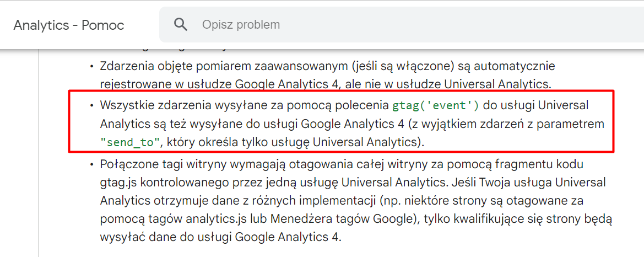Click the word "Wszystkie" in highlighted paragraph
This screenshot has width=644, height=257.
click(130, 105)
